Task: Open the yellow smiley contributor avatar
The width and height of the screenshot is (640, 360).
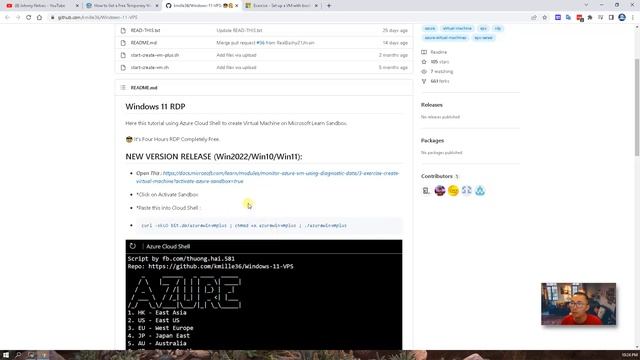Action: (453, 190)
